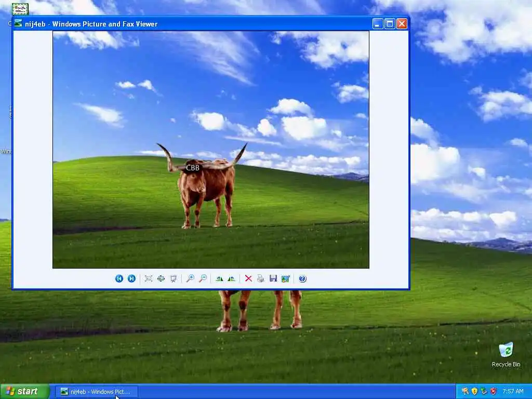532x399 pixels.
Task: Click the desktop icon above the viewer window
Action: [20, 9]
